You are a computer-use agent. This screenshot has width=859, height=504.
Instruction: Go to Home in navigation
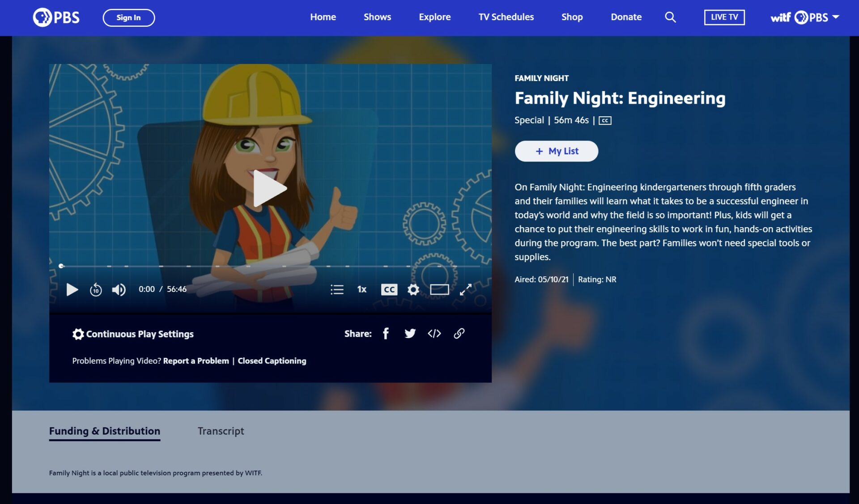[x=323, y=17]
